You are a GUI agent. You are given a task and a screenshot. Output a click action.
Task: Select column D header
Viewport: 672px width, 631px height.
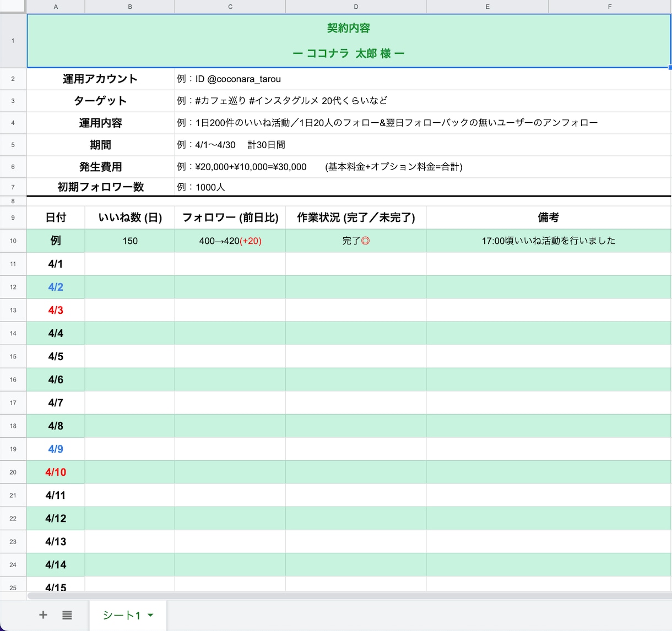[356, 7]
